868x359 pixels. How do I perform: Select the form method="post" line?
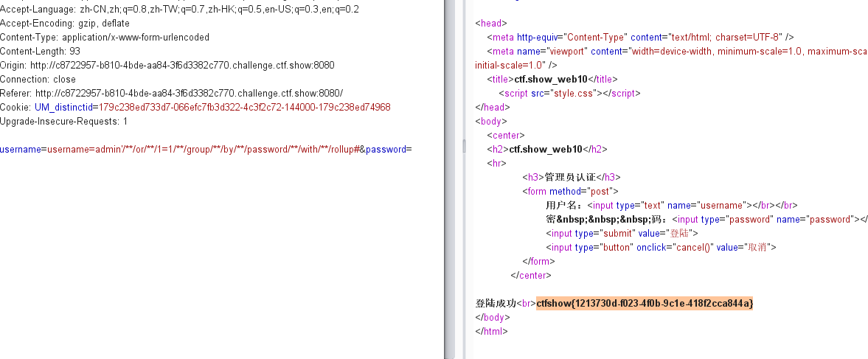[x=570, y=192]
